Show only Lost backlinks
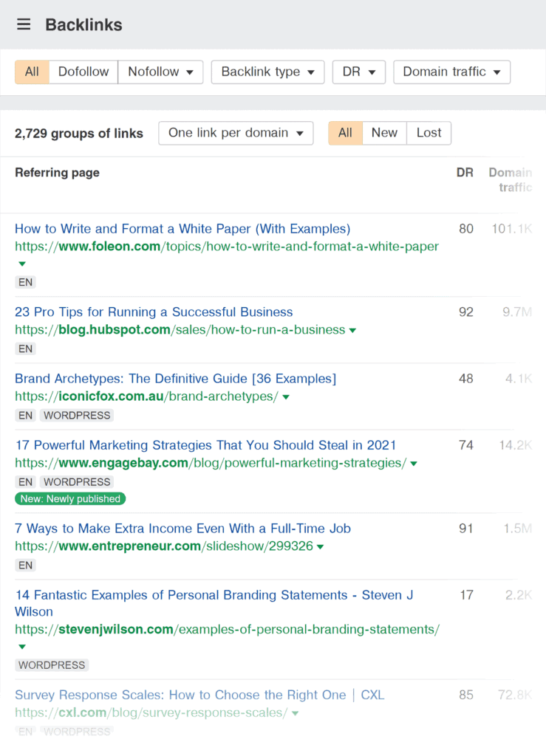 [429, 133]
